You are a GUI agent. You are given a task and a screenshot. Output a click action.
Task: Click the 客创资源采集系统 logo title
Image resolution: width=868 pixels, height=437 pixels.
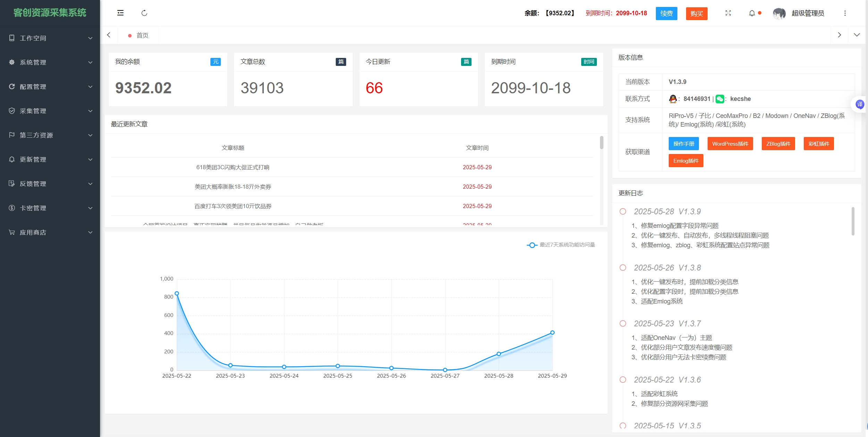pos(50,13)
